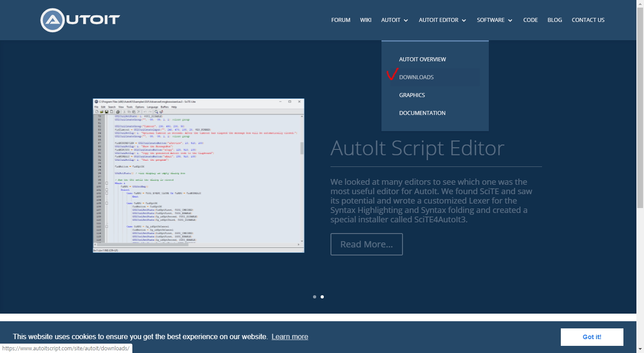This screenshot has height=353, width=644.
Task: Click the Read More button
Action: (x=367, y=244)
